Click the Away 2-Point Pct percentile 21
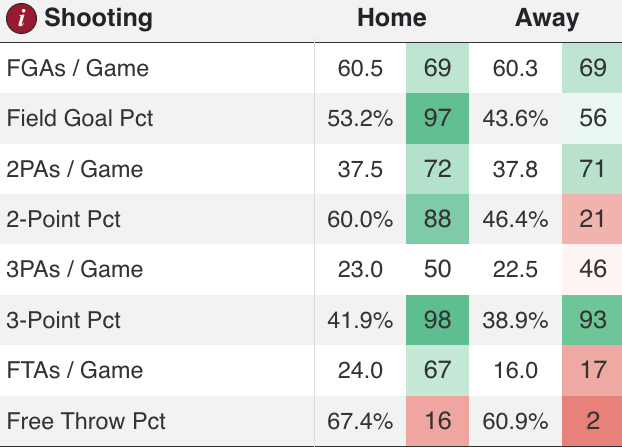Screen dimensions: 622x447 593,220
